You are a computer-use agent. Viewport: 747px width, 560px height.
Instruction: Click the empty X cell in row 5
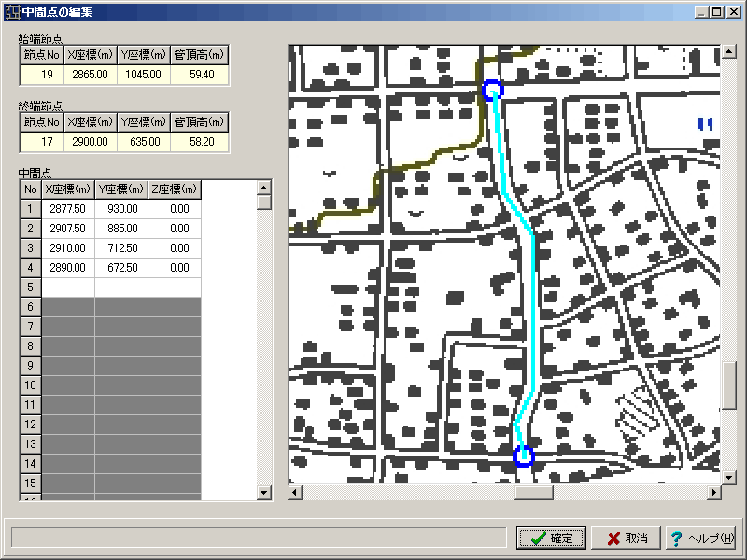pos(69,287)
